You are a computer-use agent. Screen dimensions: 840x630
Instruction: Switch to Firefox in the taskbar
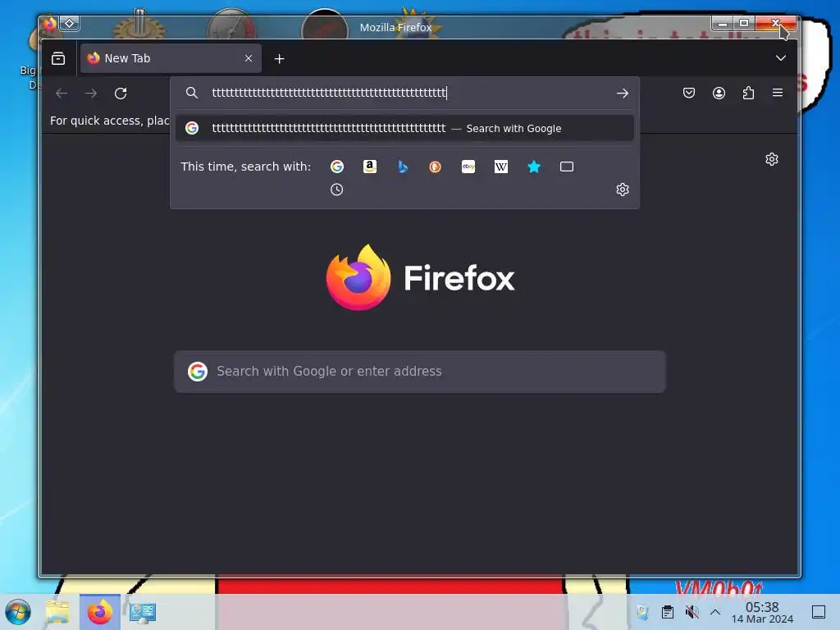pyautogui.click(x=99, y=612)
